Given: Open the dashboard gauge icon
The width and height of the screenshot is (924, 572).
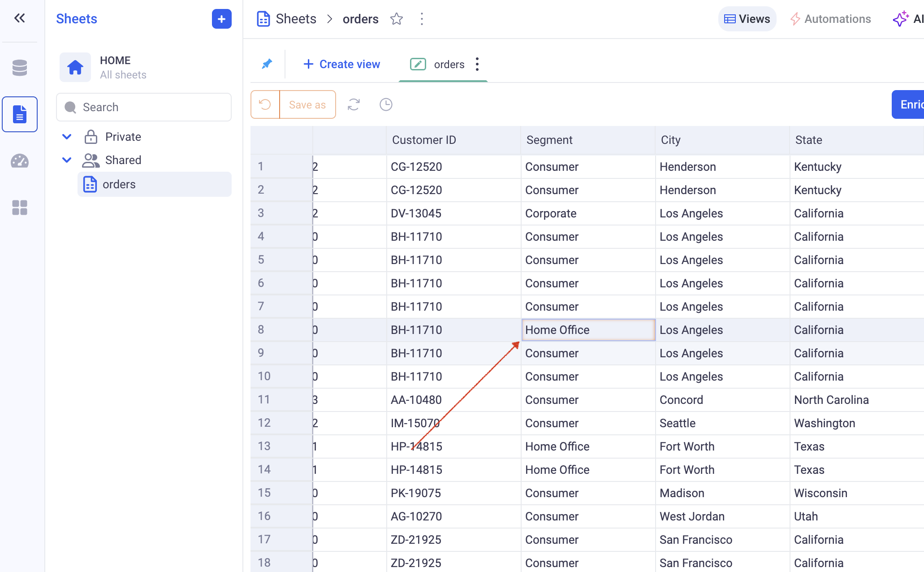Looking at the screenshot, I should click(19, 161).
